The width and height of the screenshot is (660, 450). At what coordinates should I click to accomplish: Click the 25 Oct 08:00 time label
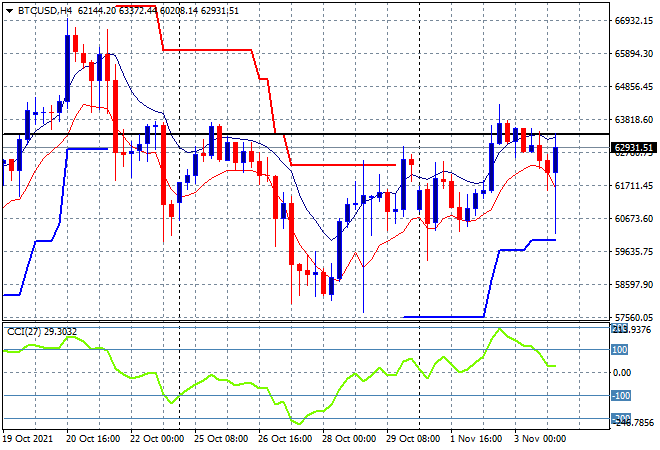click(x=221, y=439)
